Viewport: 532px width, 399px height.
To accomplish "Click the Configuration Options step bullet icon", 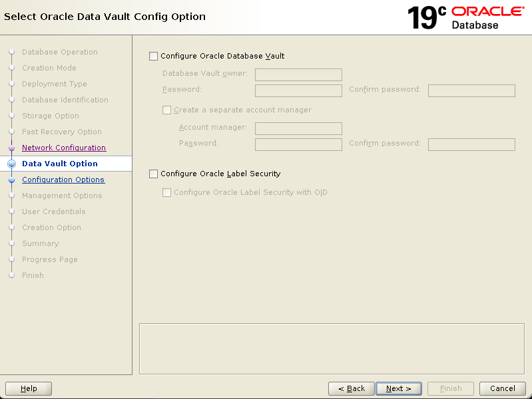I will (11, 180).
